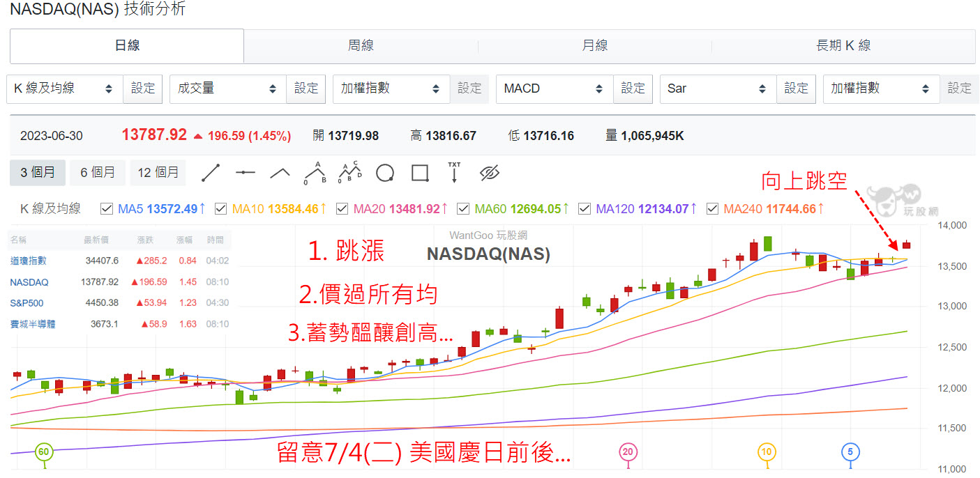Switch to the 周線 weekly chart tab
This screenshot has height=478, width=980.
pyautogui.click(x=360, y=46)
